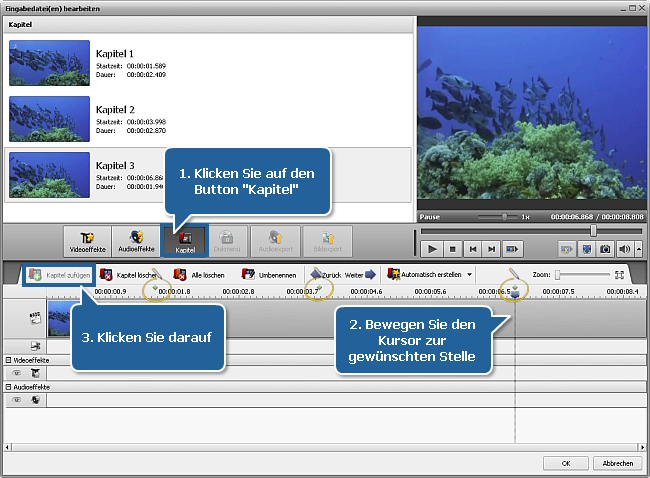Click the Abbrechen button
Image resolution: width=650 pixels, height=478 pixels.
coord(617,463)
